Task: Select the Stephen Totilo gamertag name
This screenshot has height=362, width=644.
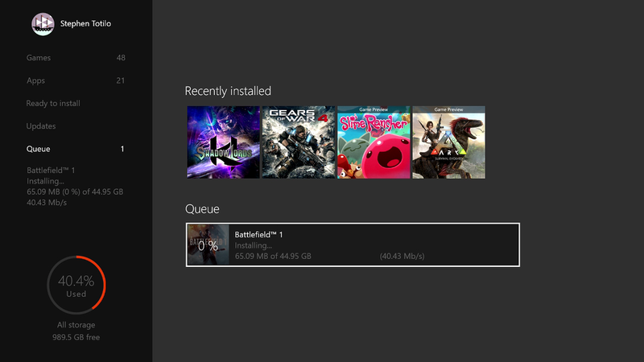Action: point(85,24)
